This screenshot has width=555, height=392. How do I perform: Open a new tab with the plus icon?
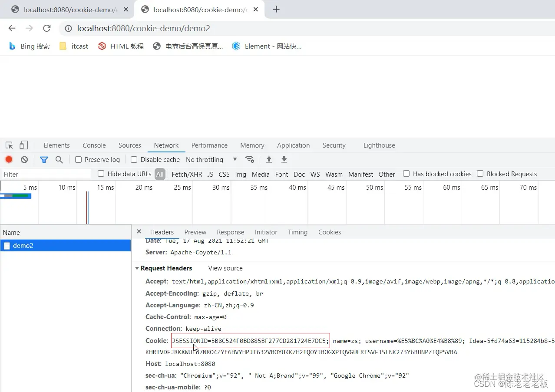pyautogui.click(x=276, y=9)
